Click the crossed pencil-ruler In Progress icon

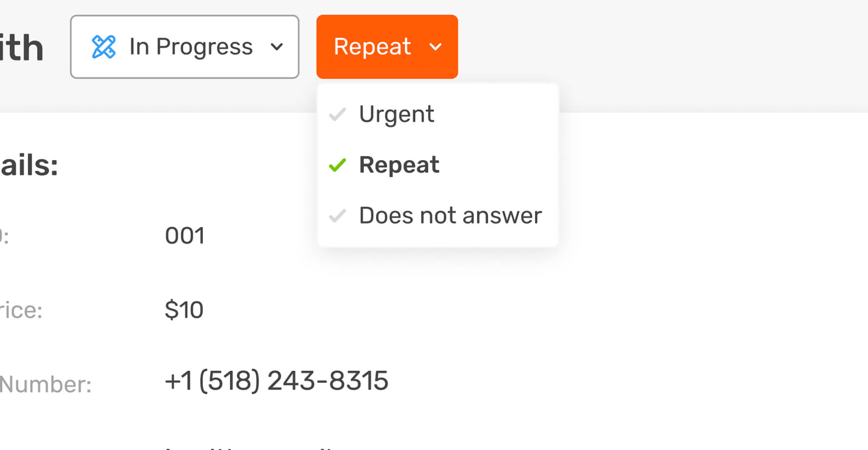tap(103, 47)
